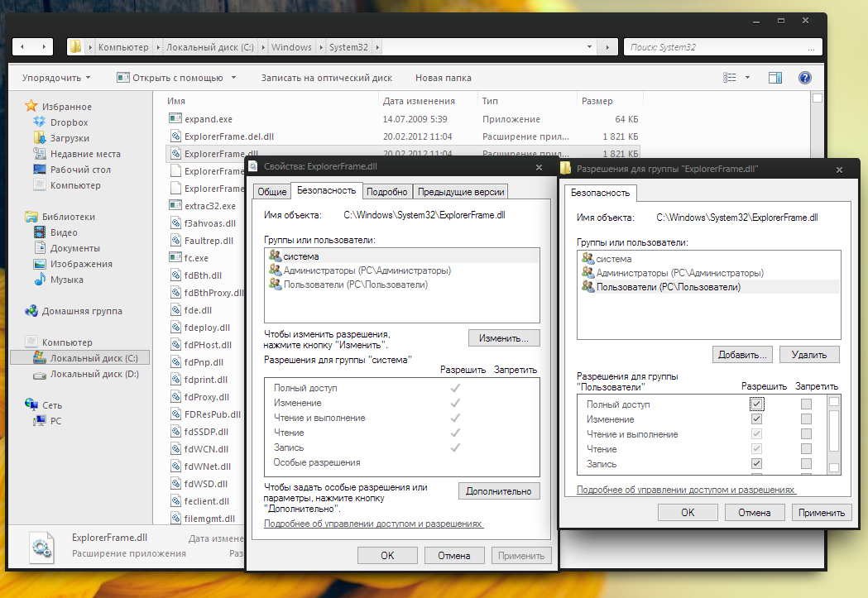Toggle Deny checkbox for Чтение и выполнение
This screenshot has width=868, height=598.
806,433
